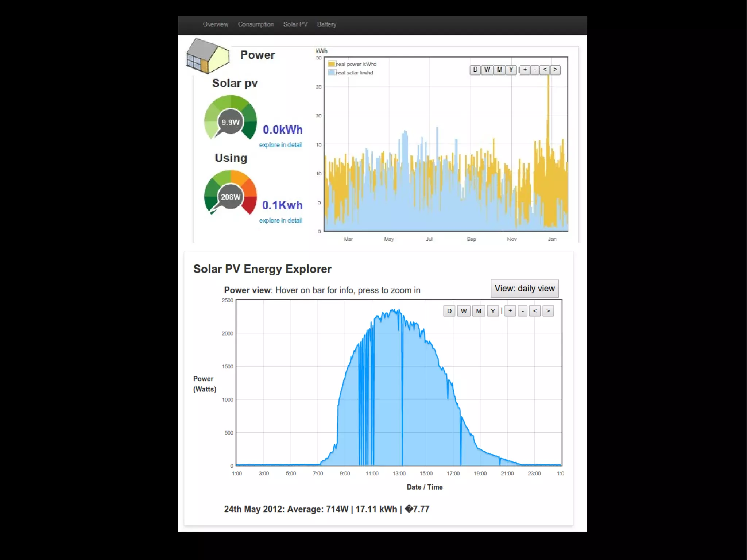Viewport: 747px width, 560px height.
Task: Pan right (>) on the Solar PV explorer graph
Action: point(548,311)
